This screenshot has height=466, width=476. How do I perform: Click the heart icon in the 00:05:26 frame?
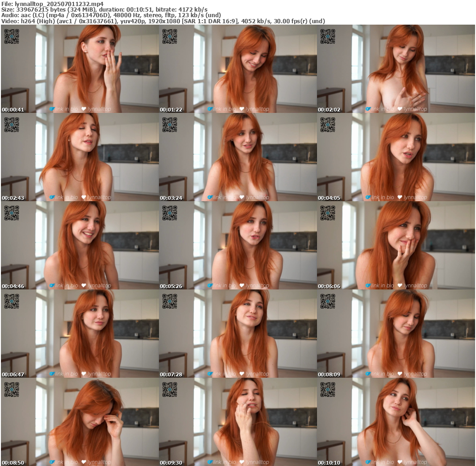[x=242, y=286]
